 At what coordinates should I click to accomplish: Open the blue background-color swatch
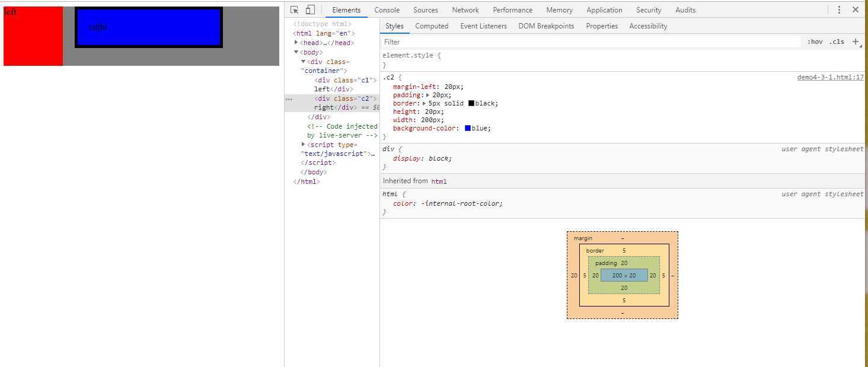tap(468, 128)
